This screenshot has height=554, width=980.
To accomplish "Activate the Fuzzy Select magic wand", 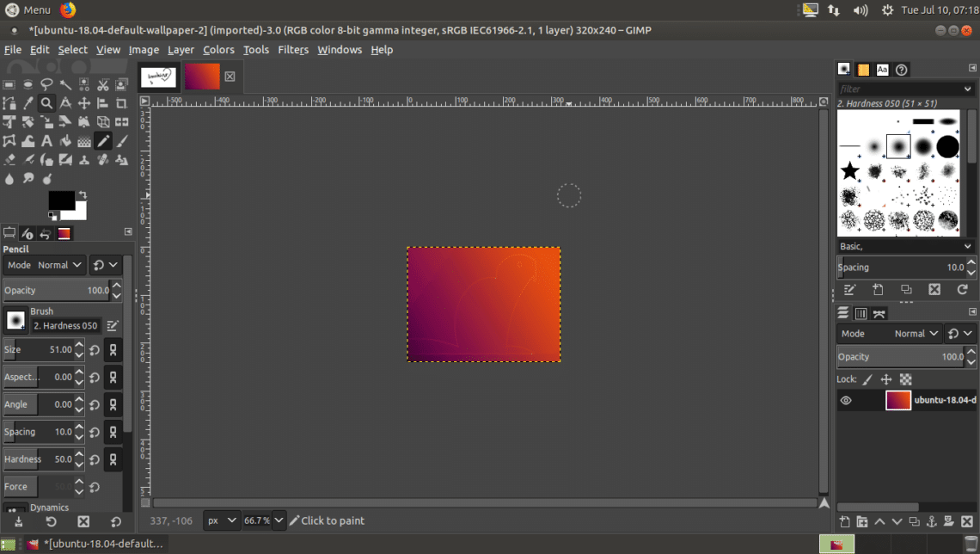I will click(x=65, y=84).
